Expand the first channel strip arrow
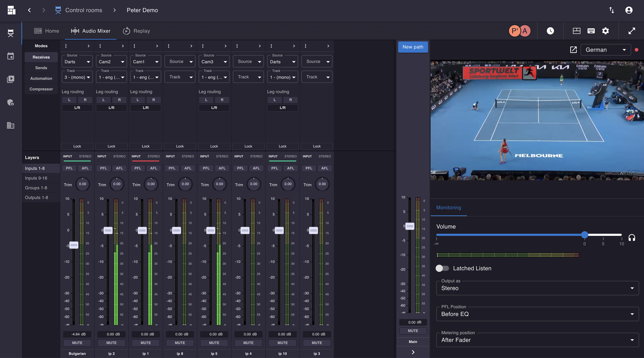Image resolution: width=644 pixels, height=358 pixels. 89,46
